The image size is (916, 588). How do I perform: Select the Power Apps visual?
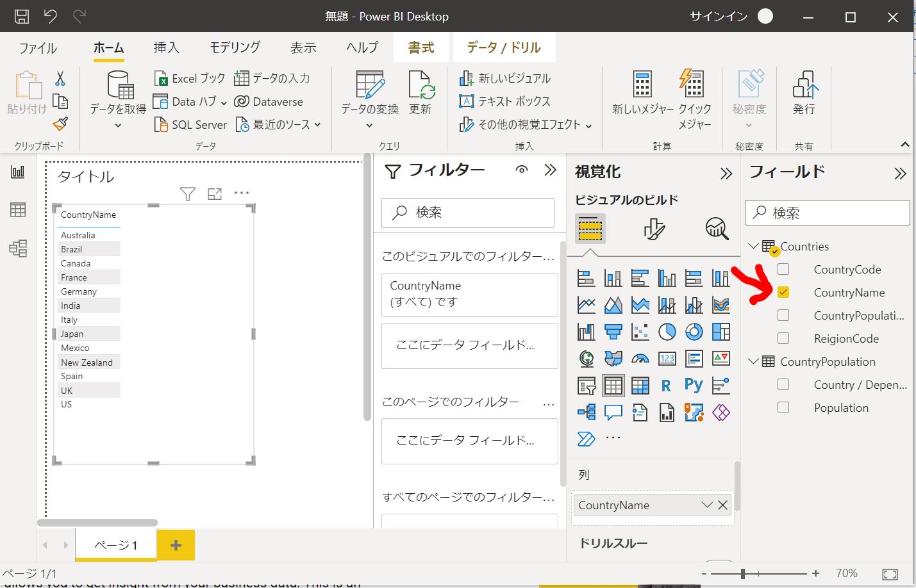click(x=720, y=412)
